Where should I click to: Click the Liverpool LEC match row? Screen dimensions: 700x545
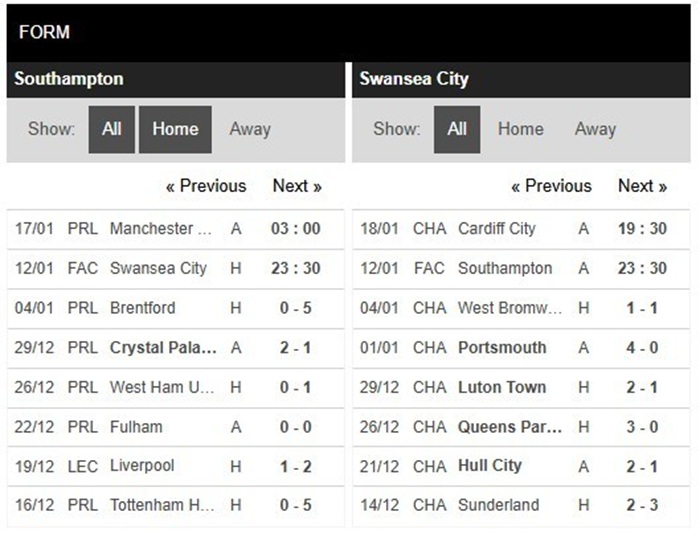point(175,466)
